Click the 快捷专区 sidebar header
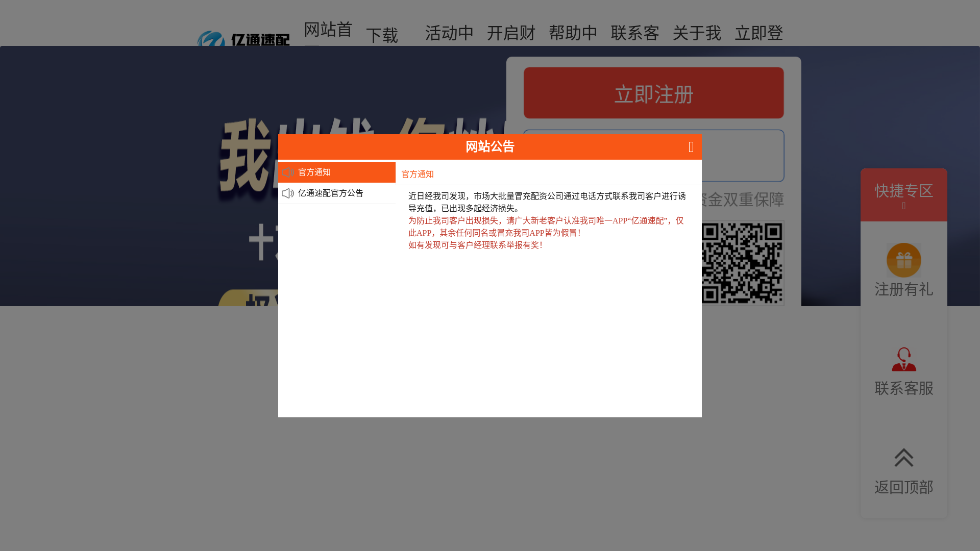Screen dimensions: 980x551 click(903, 195)
